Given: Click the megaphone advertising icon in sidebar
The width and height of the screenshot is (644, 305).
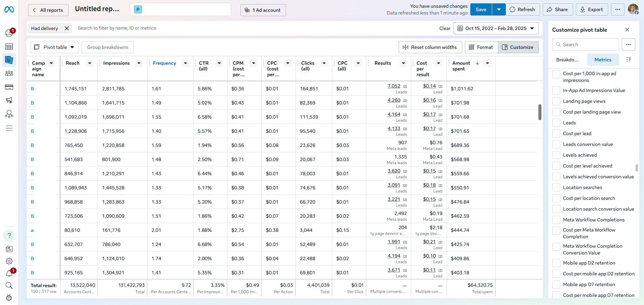Looking at the screenshot, I should point(9,100).
